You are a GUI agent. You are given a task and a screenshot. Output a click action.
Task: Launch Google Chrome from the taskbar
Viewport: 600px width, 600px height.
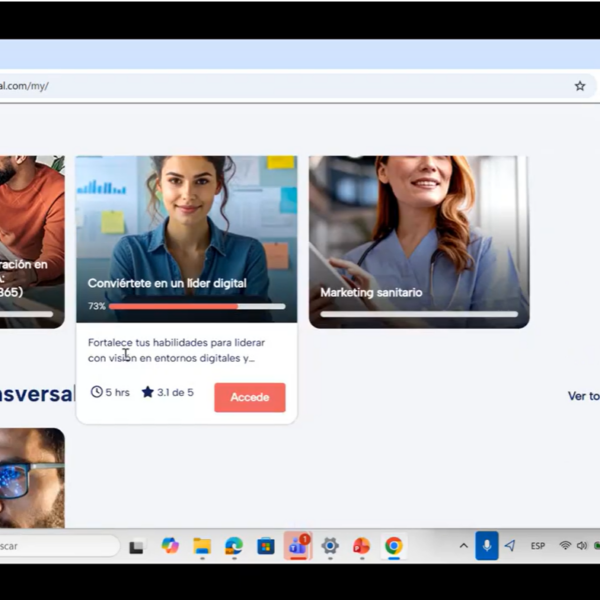pyautogui.click(x=394, y=546)
